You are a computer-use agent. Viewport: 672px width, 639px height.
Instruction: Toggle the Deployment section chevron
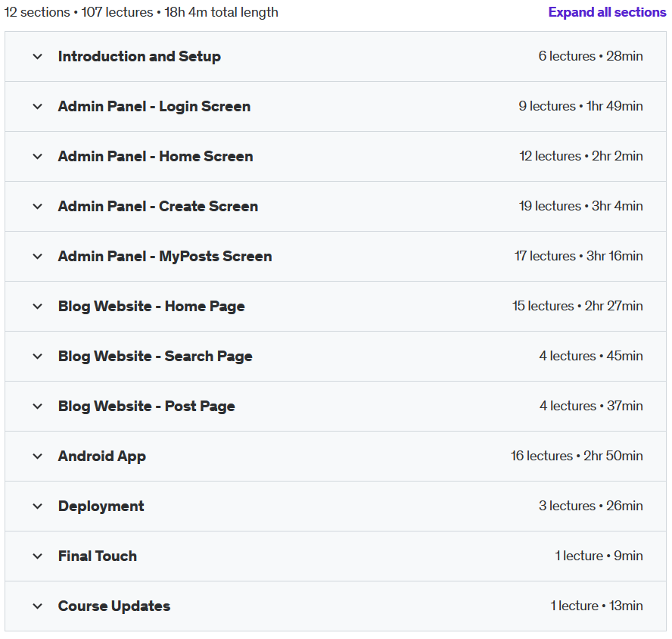[x=38, y=506]
